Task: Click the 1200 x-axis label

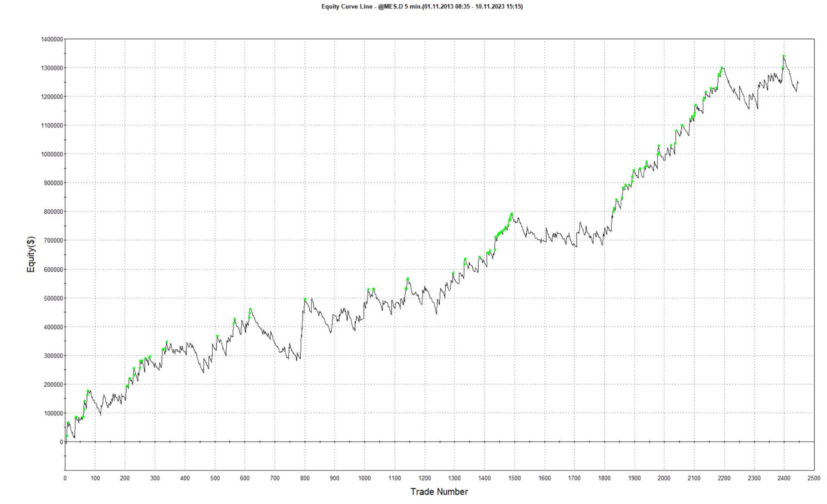Action: click(x=424, y=478)
